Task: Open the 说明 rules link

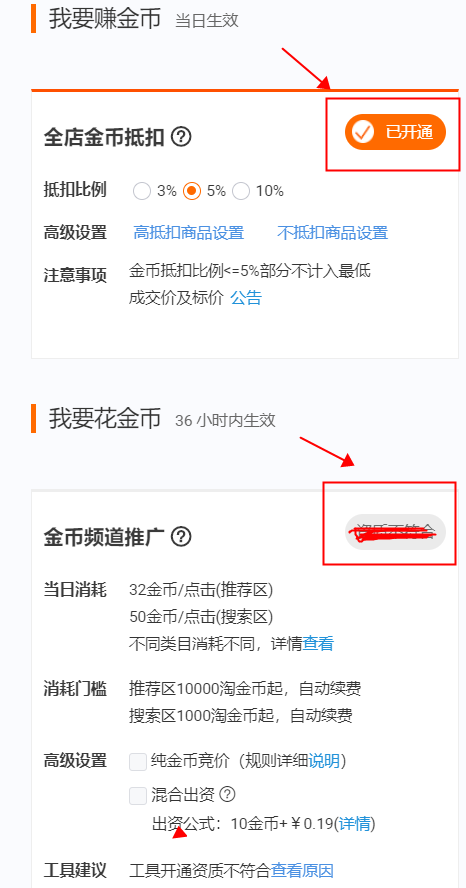Action: click(324, 761)
